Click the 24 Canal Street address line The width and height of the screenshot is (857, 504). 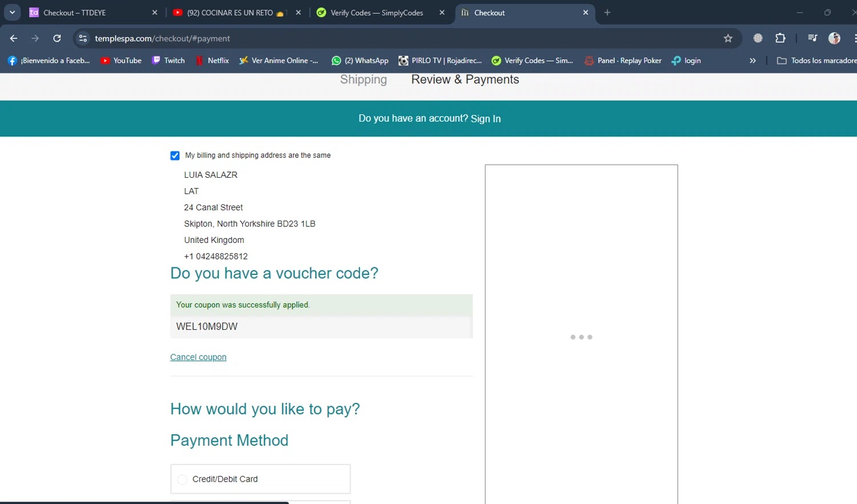pos(213,207)
